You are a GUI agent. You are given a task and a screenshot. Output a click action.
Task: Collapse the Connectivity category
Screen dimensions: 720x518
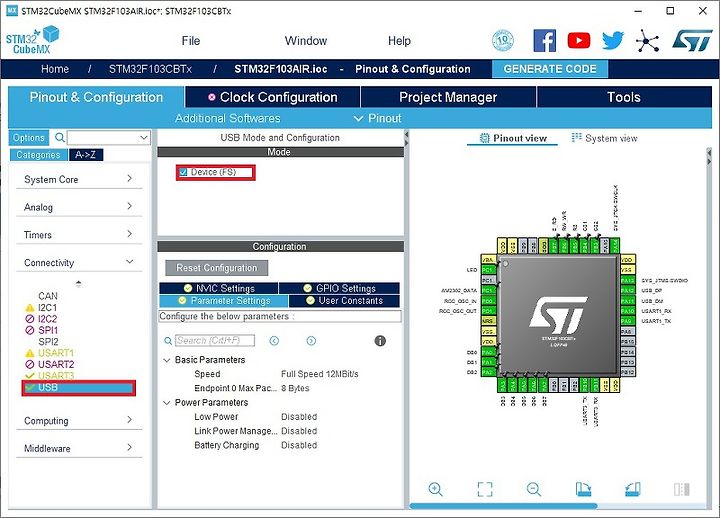79,262
